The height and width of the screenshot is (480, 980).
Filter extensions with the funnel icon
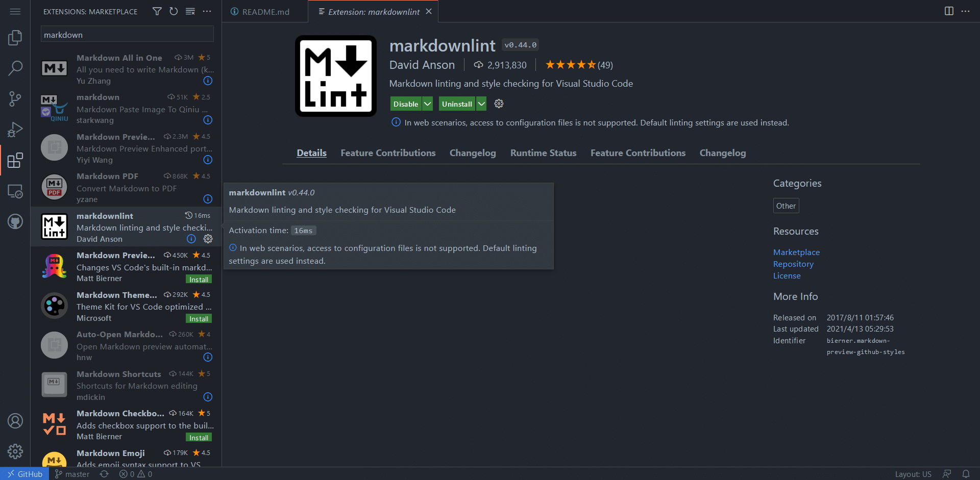[157, 11]
